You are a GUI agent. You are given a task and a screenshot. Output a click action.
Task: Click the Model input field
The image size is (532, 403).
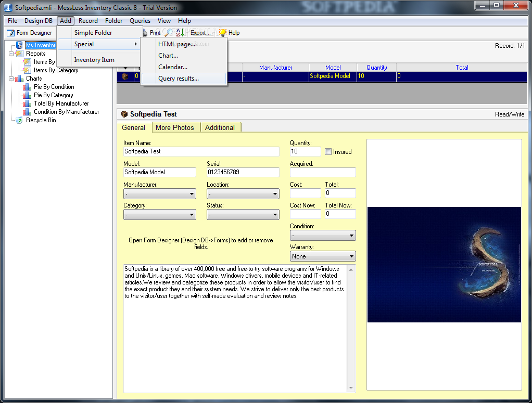point(160,172)
